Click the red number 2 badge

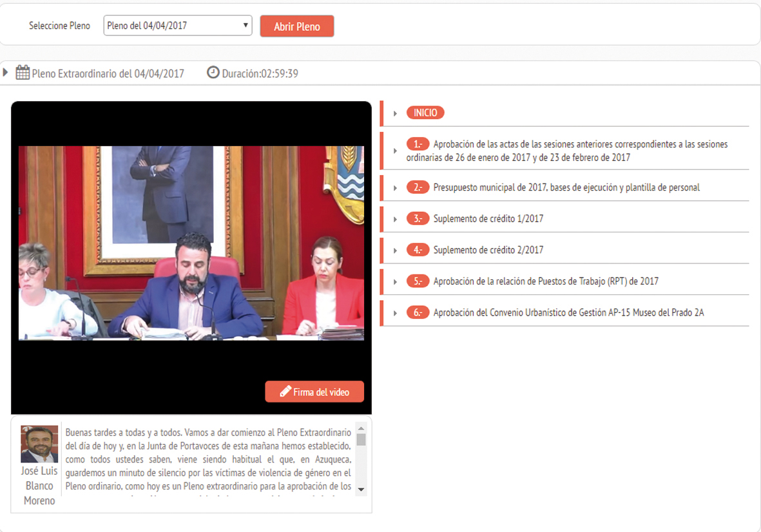click(418, 187)
